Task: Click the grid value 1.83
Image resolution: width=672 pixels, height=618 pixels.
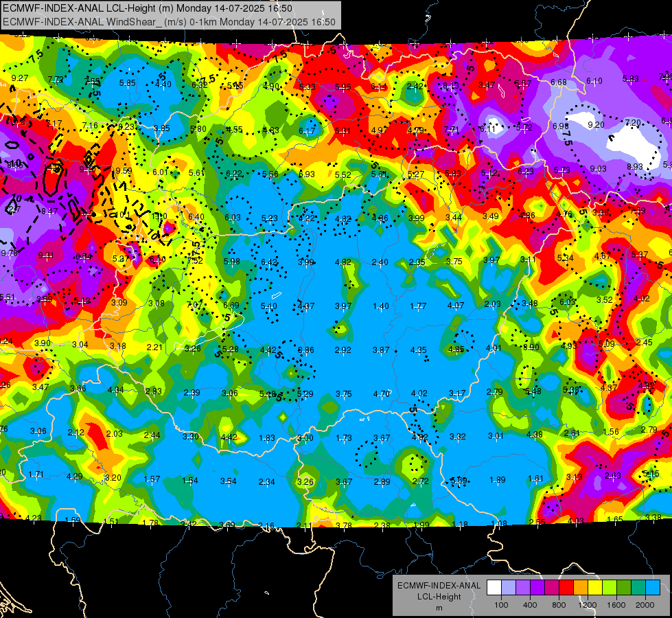Action: (268, 438)
